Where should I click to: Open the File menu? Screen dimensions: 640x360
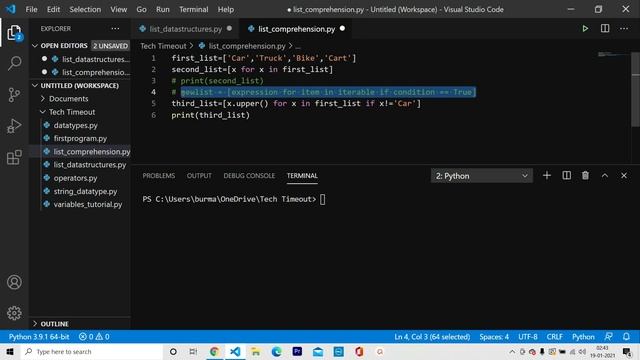pos(31,9)
